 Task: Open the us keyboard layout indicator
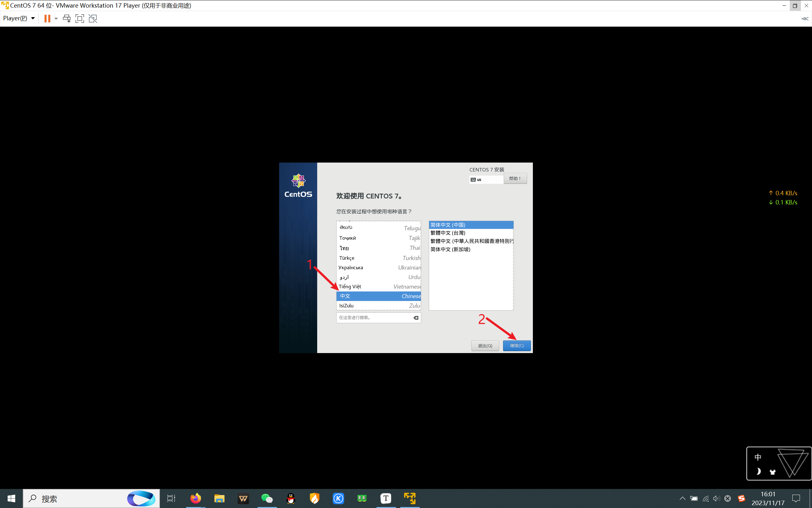click(x=486, y=180)
